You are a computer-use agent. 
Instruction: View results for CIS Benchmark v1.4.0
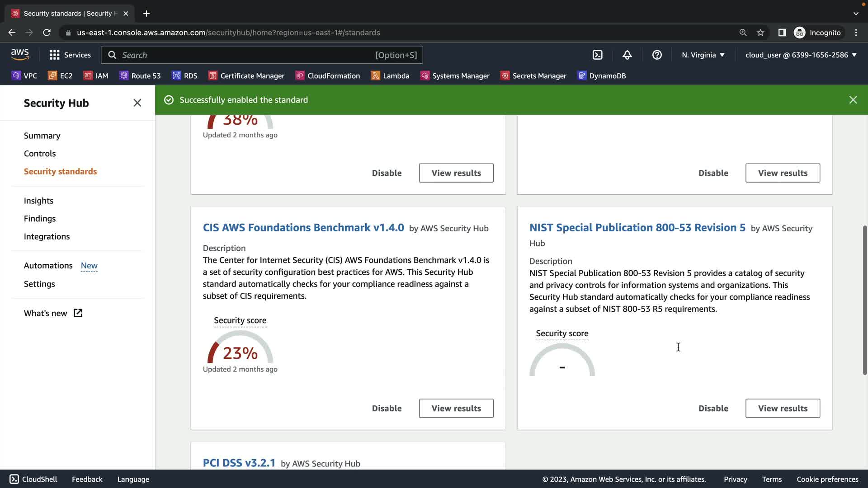pyautogui.click(x=456, y=408)
